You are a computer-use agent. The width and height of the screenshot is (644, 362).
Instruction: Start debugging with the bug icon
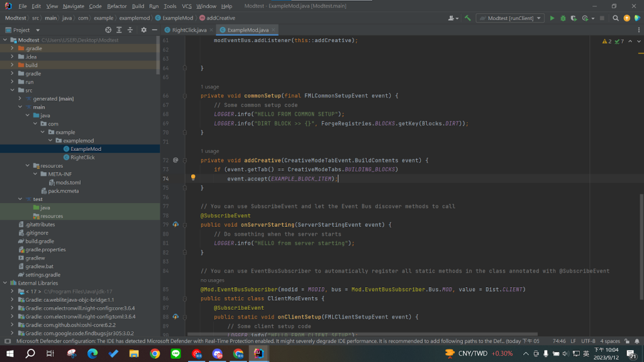pyautogui.click(x=563, y=18)
